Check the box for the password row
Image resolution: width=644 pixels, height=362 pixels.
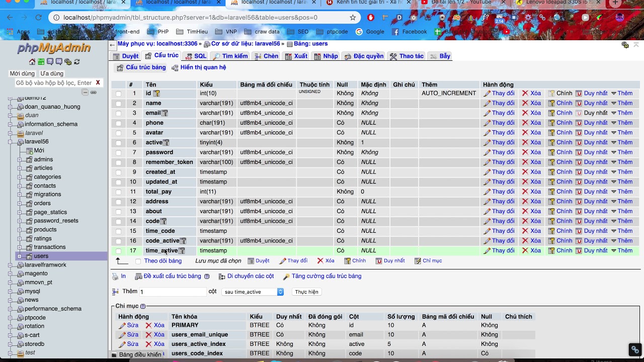(x=118, y=152)
